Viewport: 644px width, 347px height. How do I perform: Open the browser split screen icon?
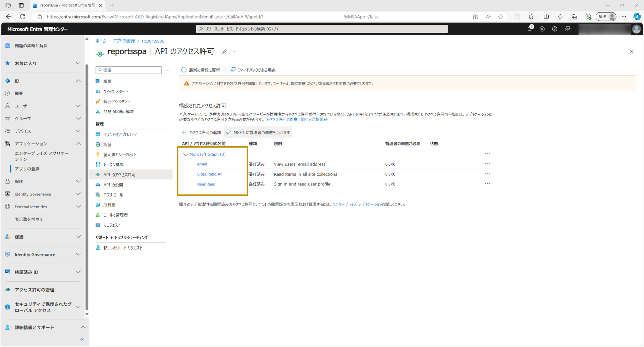[546, 17]
